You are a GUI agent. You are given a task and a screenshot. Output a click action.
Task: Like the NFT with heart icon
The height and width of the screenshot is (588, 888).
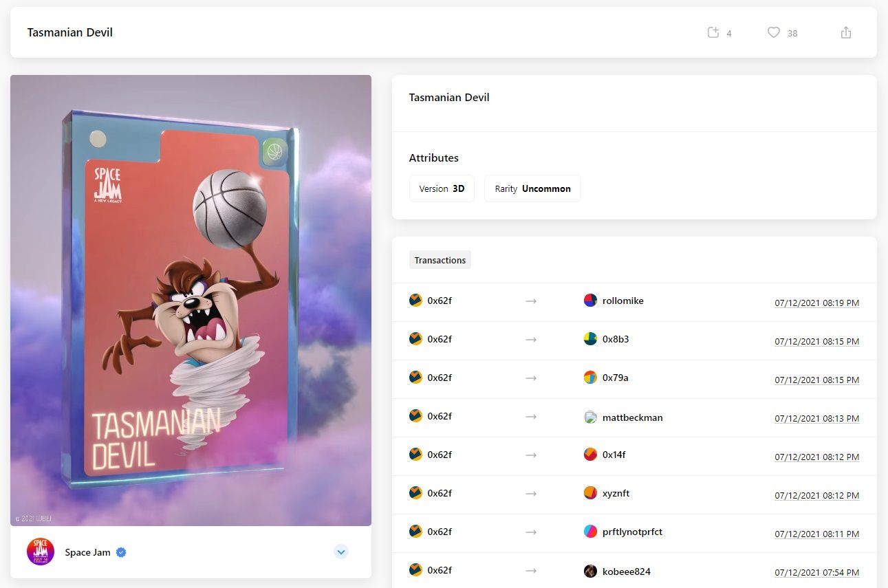(774, 32)
